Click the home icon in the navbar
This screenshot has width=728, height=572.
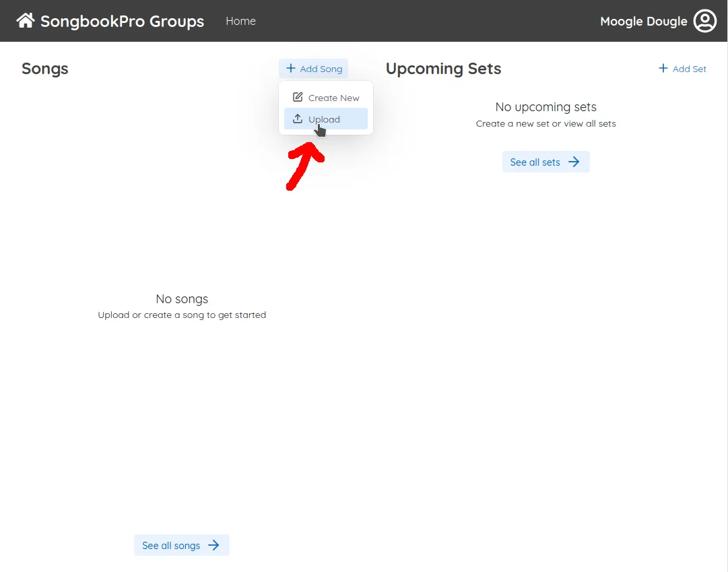[x=25, y=20]
